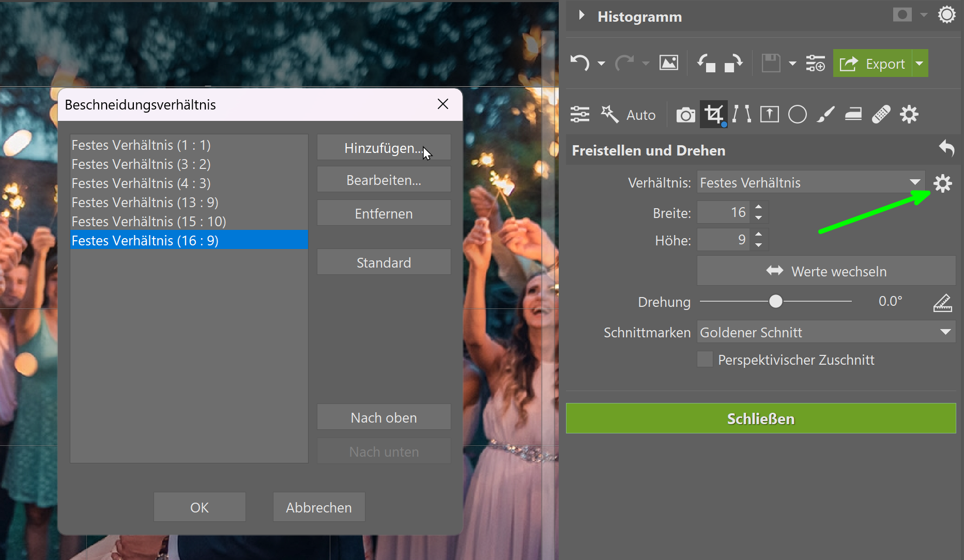Select the crop and rotate tool

click(x=714, y=114)
